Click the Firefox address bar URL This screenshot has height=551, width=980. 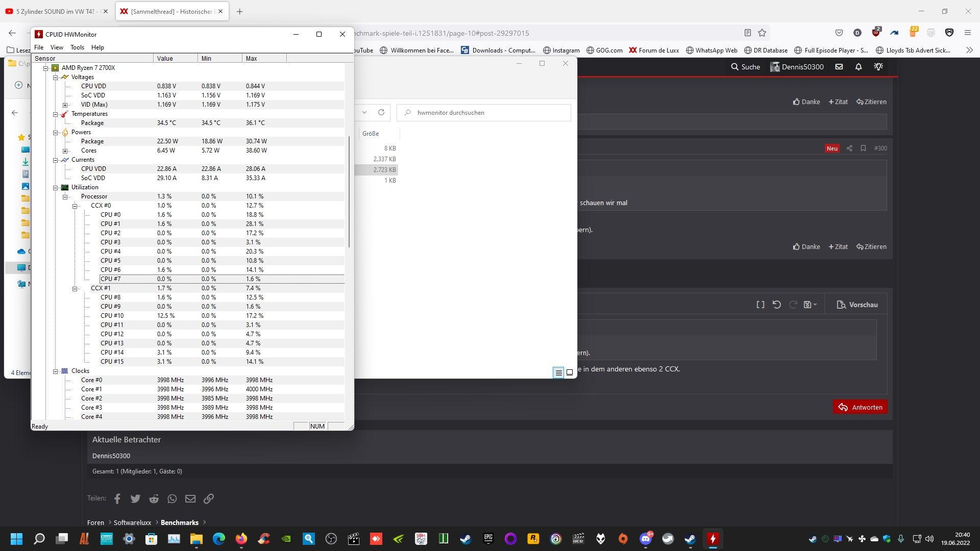tap(442, 33)
